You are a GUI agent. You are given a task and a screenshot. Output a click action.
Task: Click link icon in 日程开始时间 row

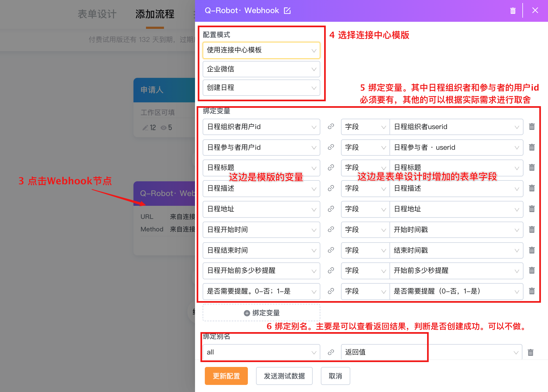pos(331,229)
